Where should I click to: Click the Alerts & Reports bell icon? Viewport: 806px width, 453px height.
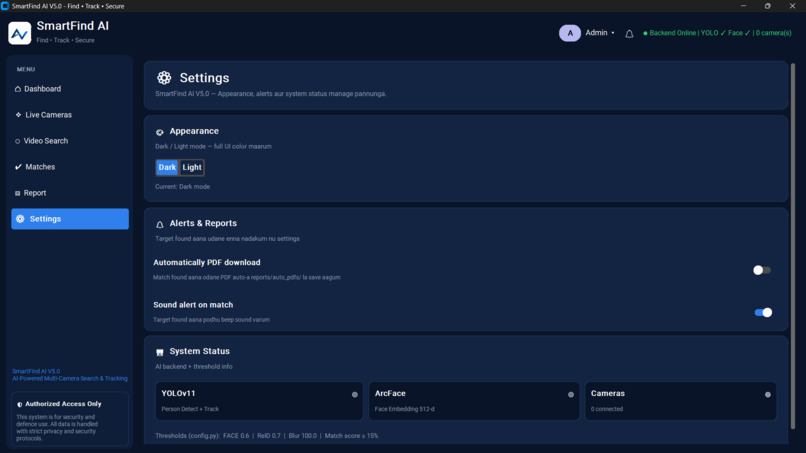coord(160,224)
